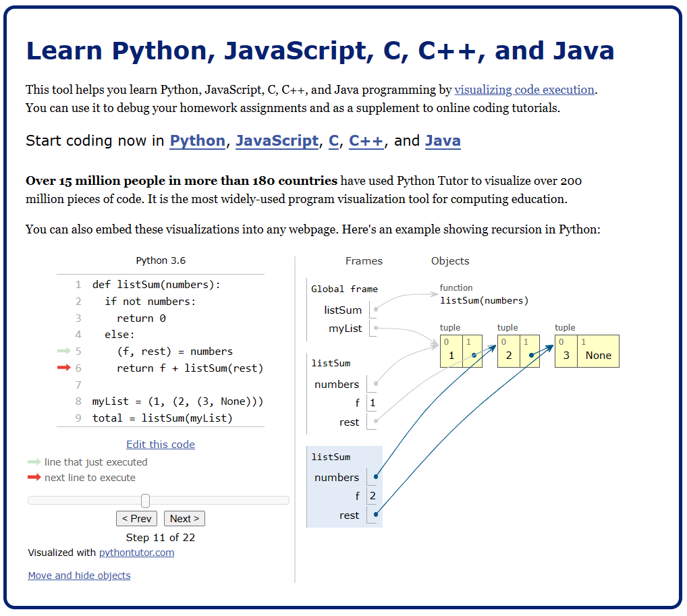Click the second tuple cell containing 2
This screenshot has width=687, height=616.
[509, 352]
